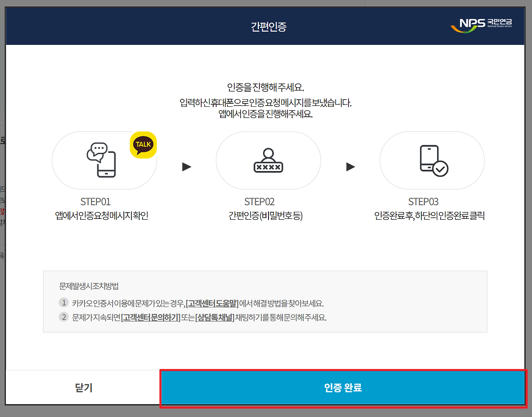Click the arrow between STEP01 and STEP02
This screenshot has height=417, width=532.
pyautogui.click(x=186, y=167)
